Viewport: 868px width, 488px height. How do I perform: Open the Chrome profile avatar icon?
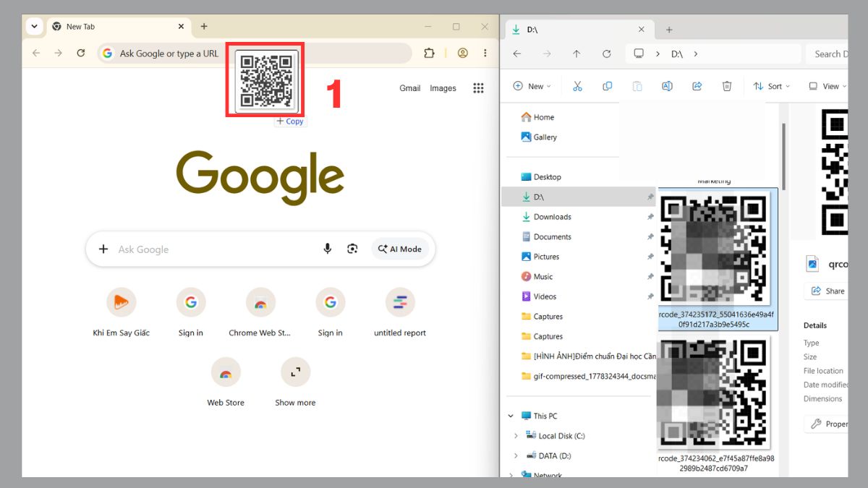(463, 53)
